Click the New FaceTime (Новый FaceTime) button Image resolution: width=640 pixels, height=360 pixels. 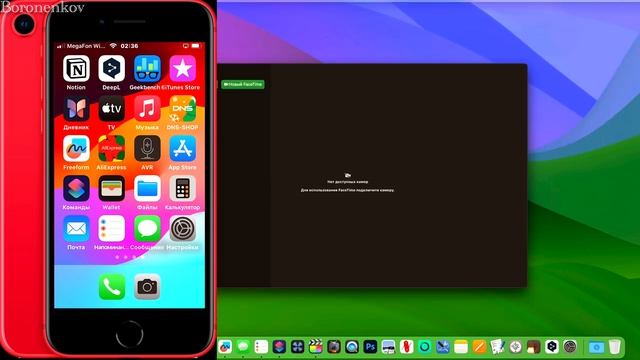[x=242, y=84]
